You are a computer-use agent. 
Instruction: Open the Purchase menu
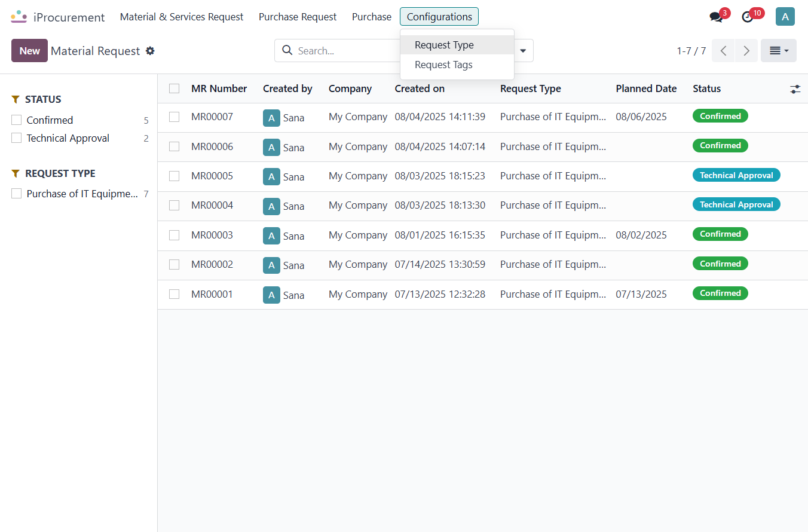click(372, 17)
